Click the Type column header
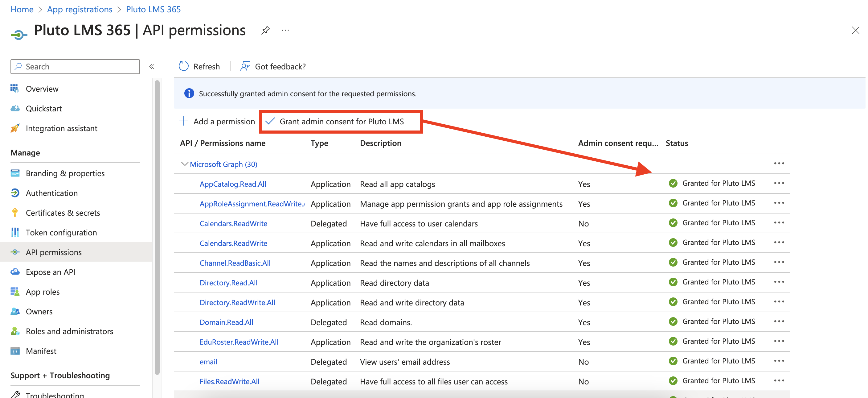 [x=319, y=143]
